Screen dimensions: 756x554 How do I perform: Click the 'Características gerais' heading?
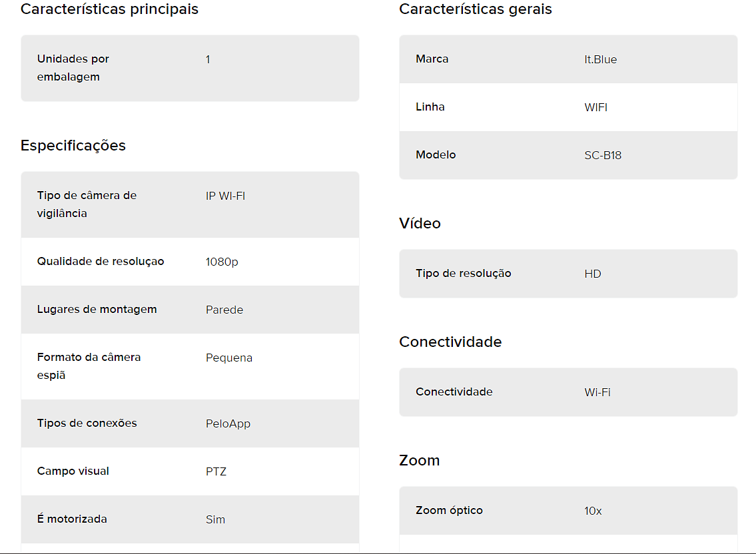tap(476, 9)
